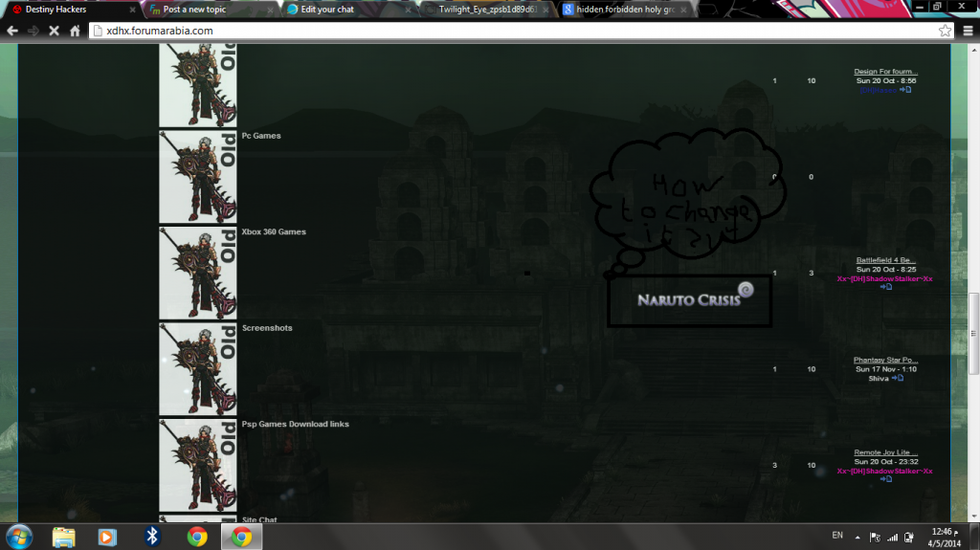The image size is (980, 550).
Task: Click the Sun 17 Nov - 1:10 date
Action: 885,369
